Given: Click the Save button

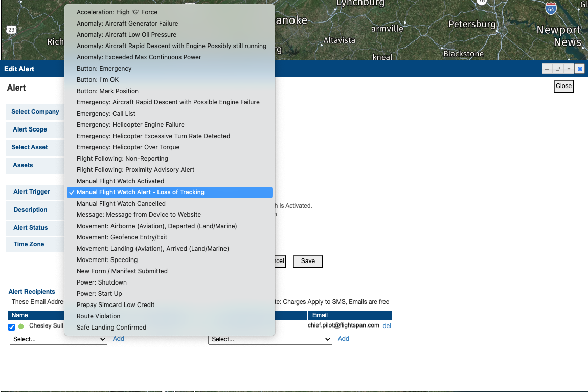Looking at the screenshot, I should [x=307, y=261].
